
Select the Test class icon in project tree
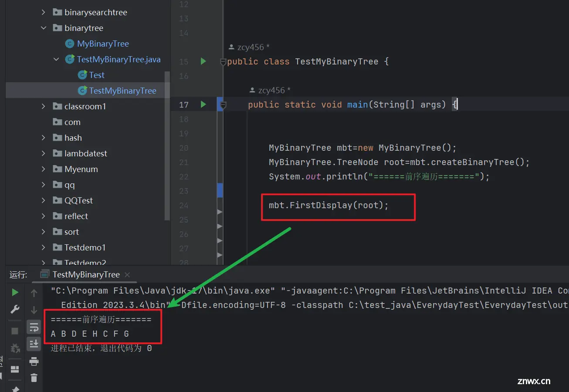[x=82, y=75]
